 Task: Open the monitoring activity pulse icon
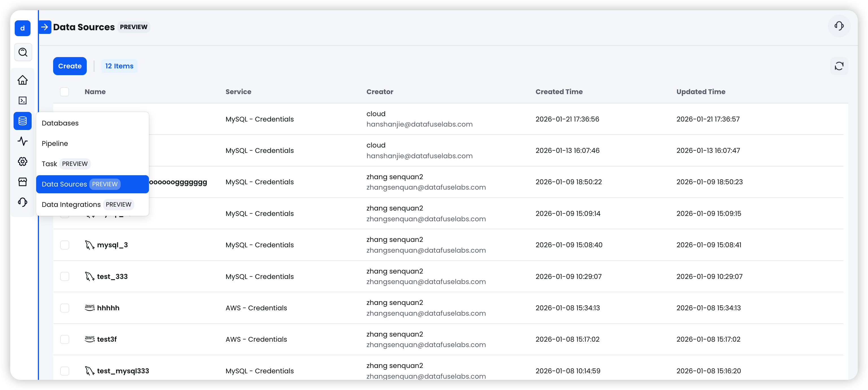23,141
